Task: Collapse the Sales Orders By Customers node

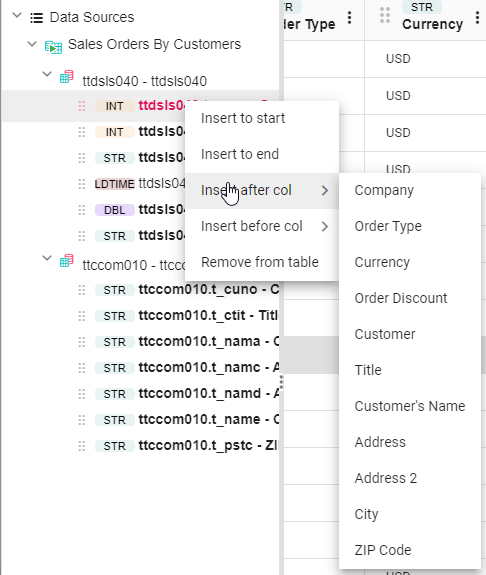Action: click(x=32, y=44)
